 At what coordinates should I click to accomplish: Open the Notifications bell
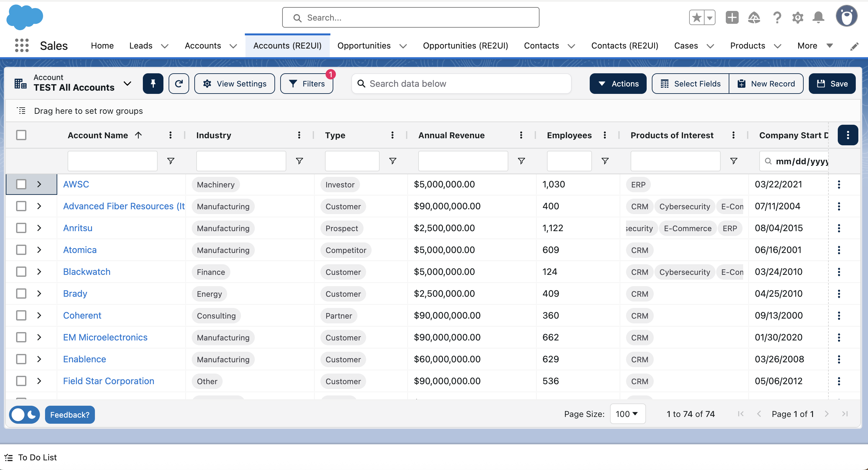818,17
